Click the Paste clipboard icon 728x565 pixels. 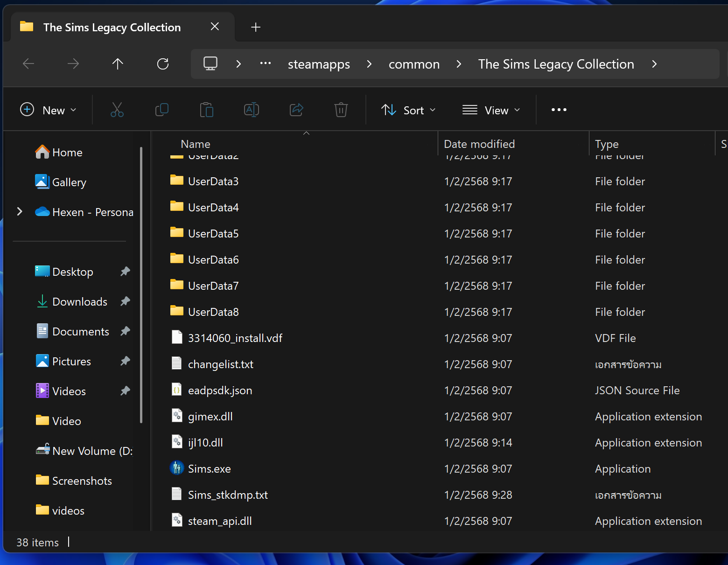pos(206,110)
